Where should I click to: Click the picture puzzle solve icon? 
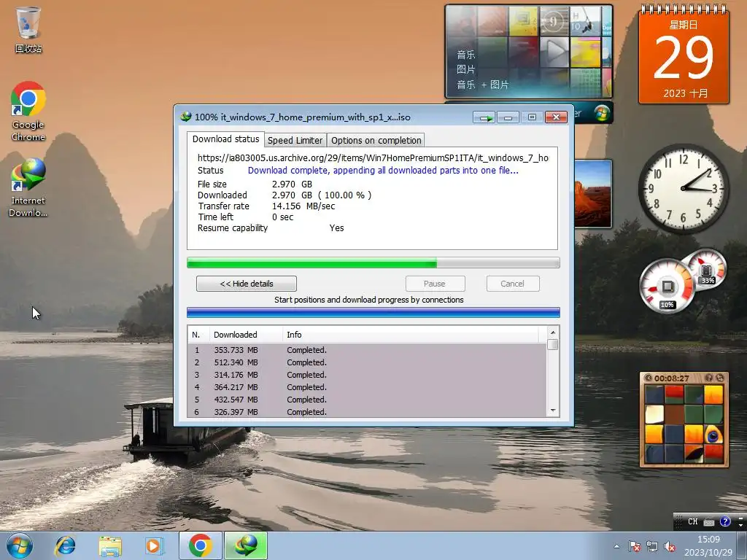[x=720, y=378]
